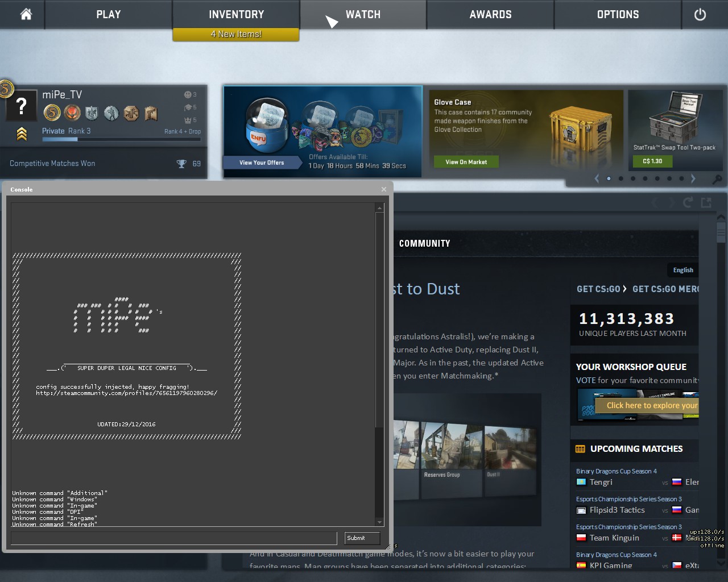728x582 pixels.
Task: Click console scrollbar up arrow
Action: pyautogui.click(x=379, y=209)
